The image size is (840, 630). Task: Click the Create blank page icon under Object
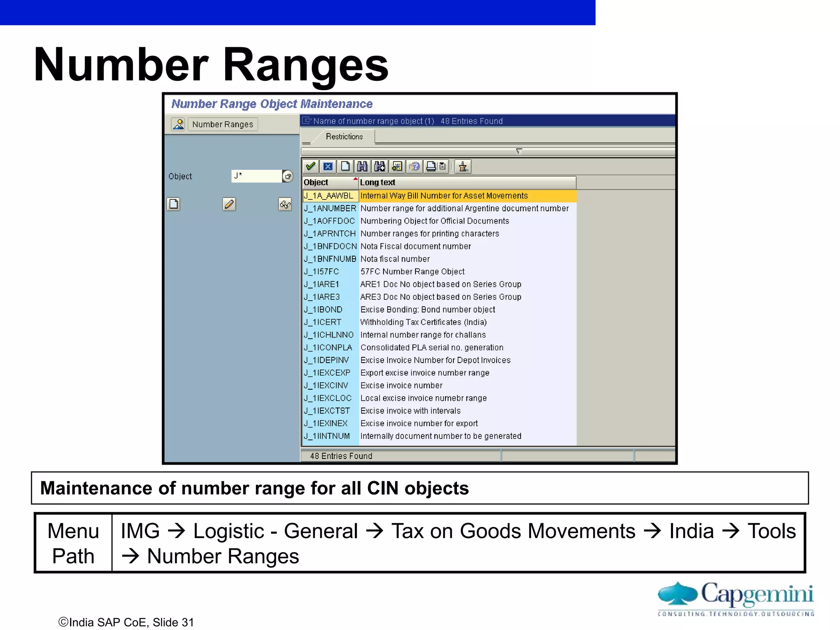click(174, 204)
